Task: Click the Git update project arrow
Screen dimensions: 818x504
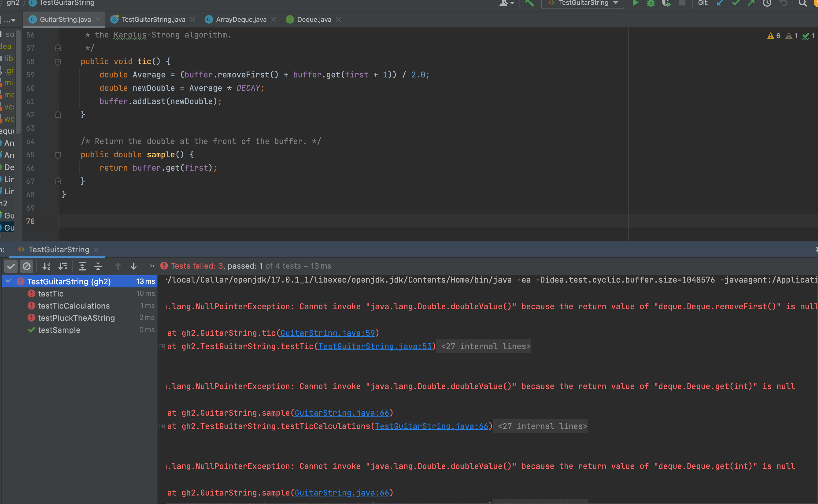Action: click(720, 3)
